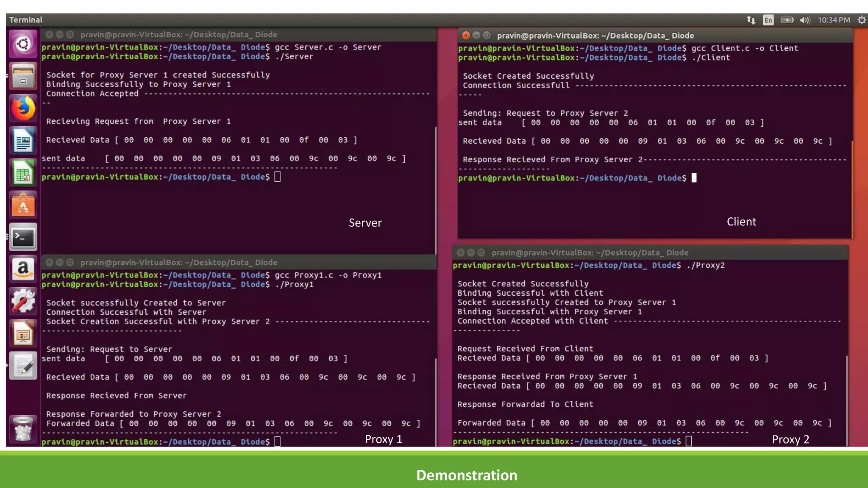Open System Settings wrench-and-gear icon
The height and width of the screenshot is (488, 868).
click(x=23, y=302)
